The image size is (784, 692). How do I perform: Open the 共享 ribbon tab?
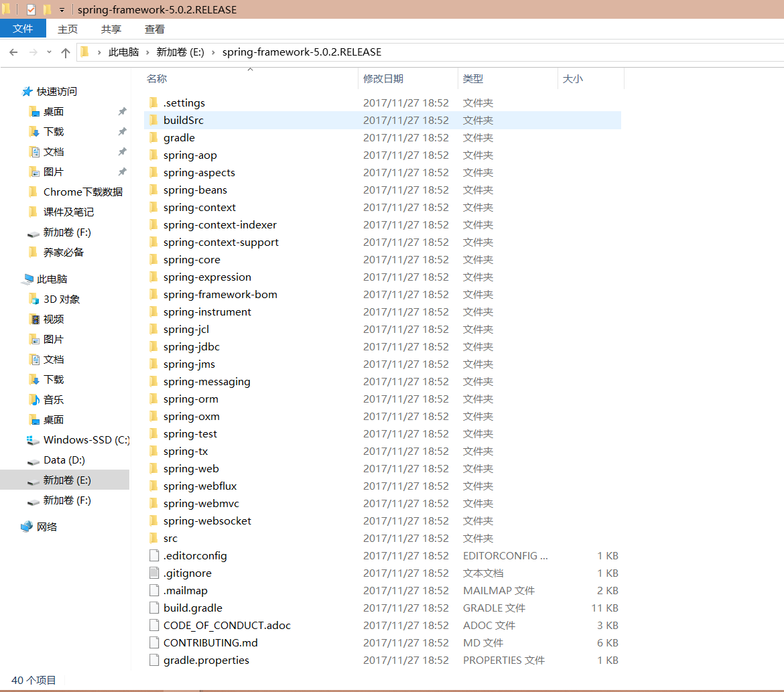(111, 29)
